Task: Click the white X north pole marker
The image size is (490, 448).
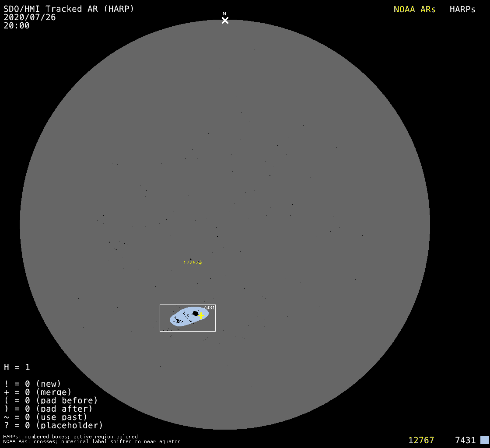Action: coord(225,20)
